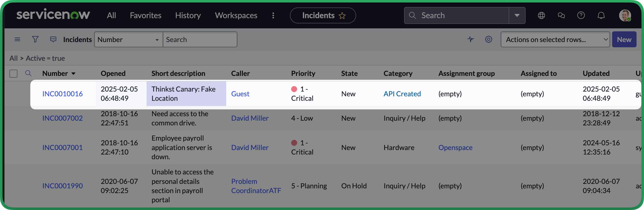Sort by the Updated column header
This screenshot has width=644, height=210.
tap(596, 73)
